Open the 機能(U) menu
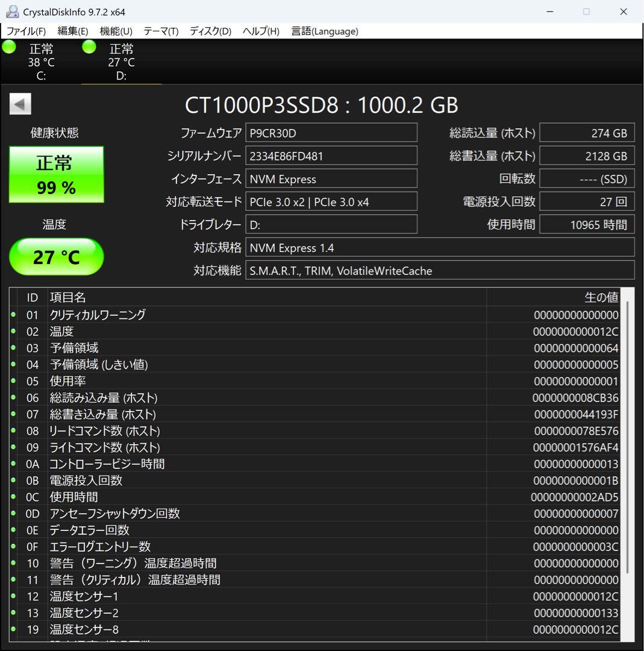Viewport: 644px width, 651px height. 115,31
